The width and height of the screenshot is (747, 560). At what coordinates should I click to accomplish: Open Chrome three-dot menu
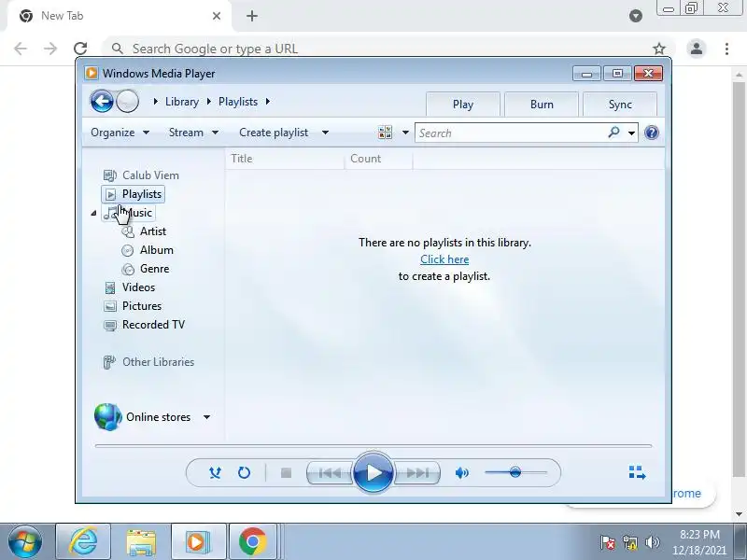[726, 49]
